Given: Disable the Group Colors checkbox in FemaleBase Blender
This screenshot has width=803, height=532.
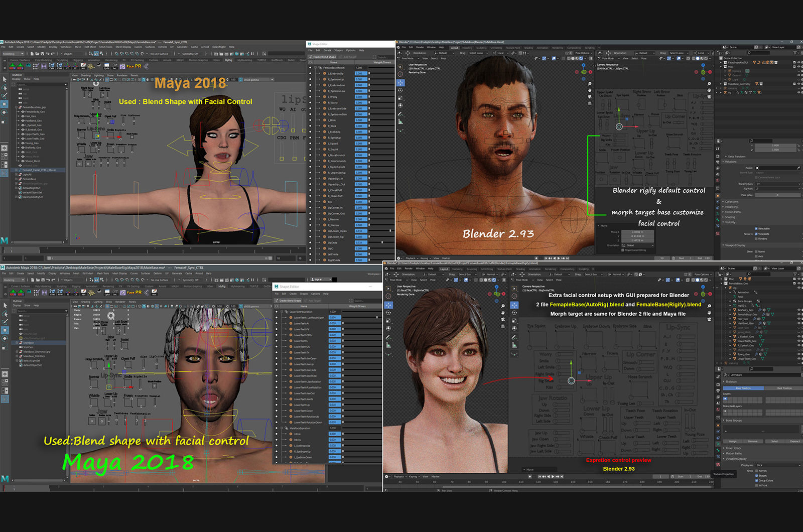Looking at the screenshot, I should coord(756,480).
